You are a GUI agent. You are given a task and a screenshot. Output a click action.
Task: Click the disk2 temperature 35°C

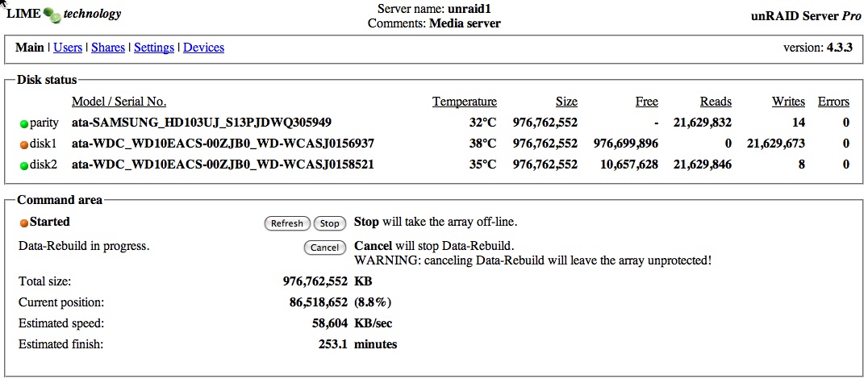[482, 164]
